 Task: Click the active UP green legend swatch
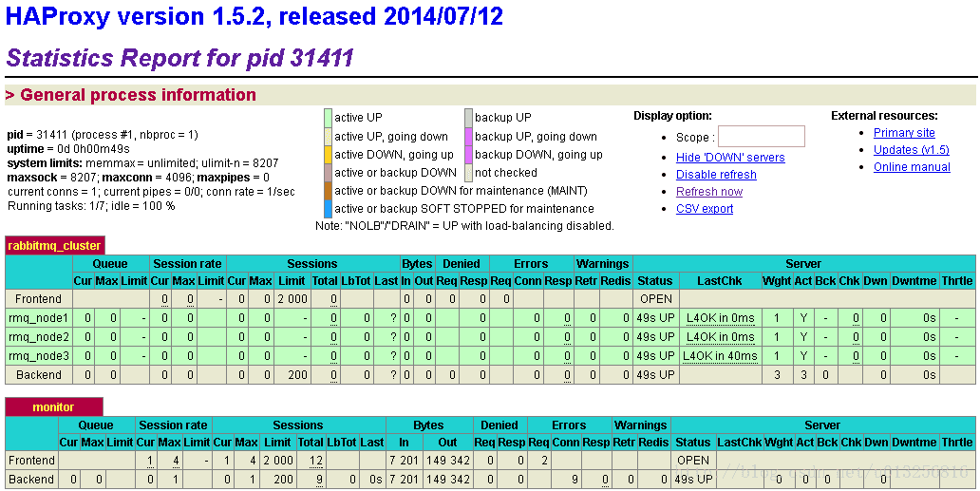point(328,118)
